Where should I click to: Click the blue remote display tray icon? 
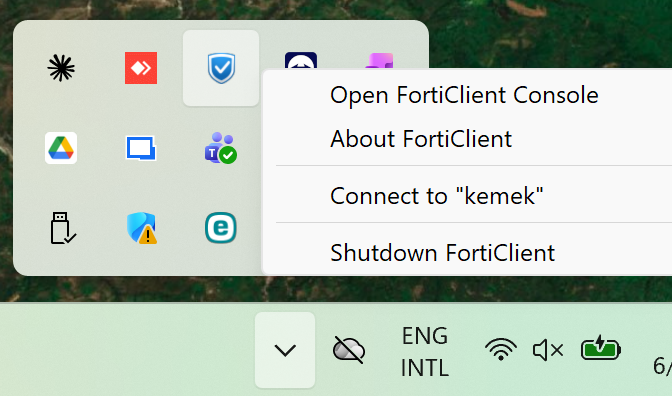point(141,148)
